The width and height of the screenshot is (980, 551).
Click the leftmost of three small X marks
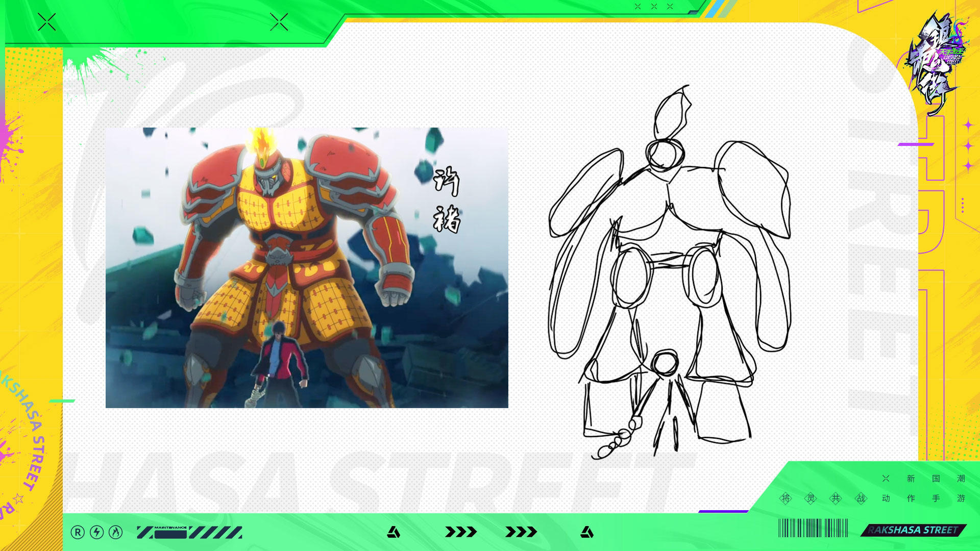coord(638,7)
